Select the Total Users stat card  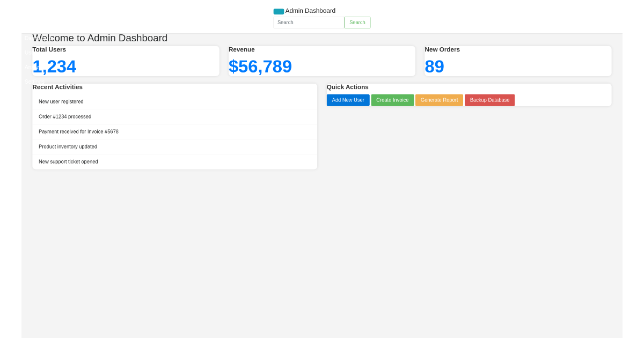point(126,61)
